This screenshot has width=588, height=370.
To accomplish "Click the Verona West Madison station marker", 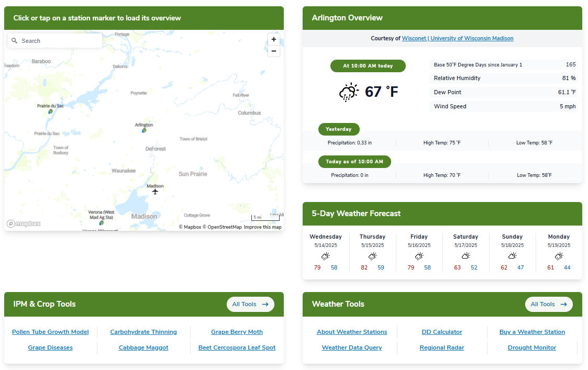I will pyautogui.click(x=101, y=223).
